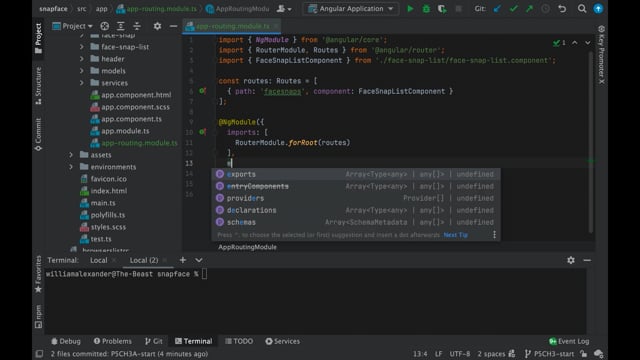Click the Git update project arrow
640x360 pixels.
(497, 9)
